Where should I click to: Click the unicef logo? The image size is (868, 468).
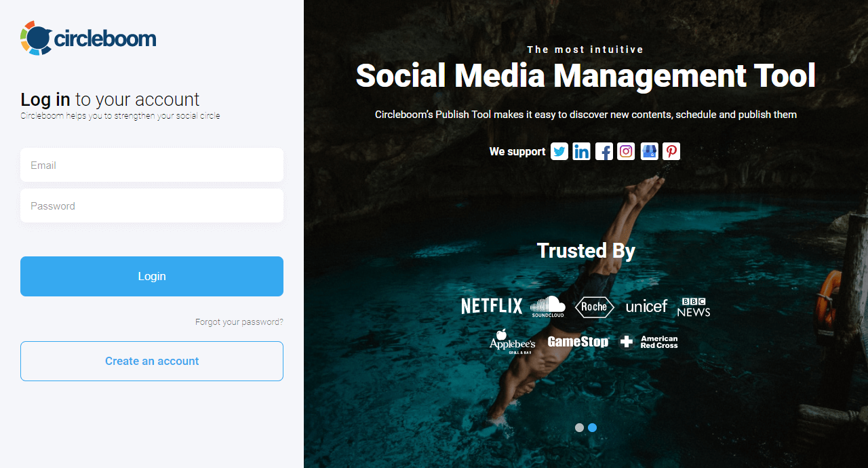pos(646,307)
